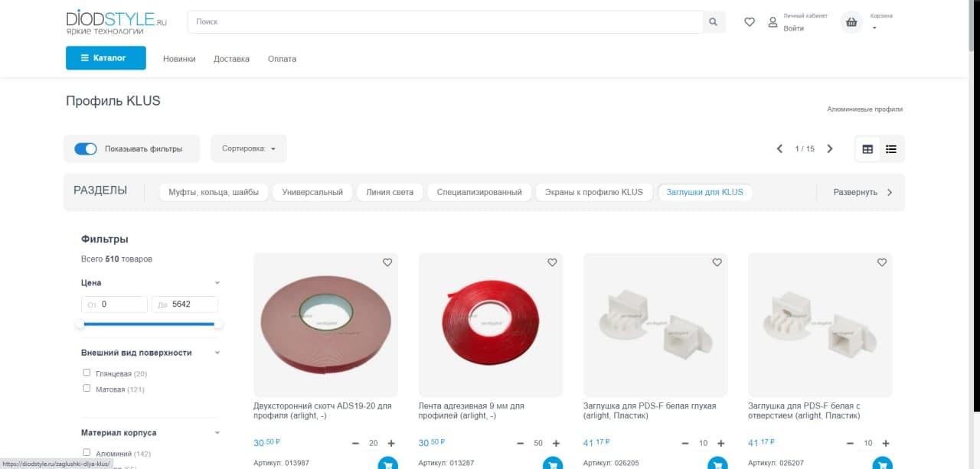
Task: Collapse the Материал корпуса filter section
Action: pyautogui.click(x=217, y=433)
